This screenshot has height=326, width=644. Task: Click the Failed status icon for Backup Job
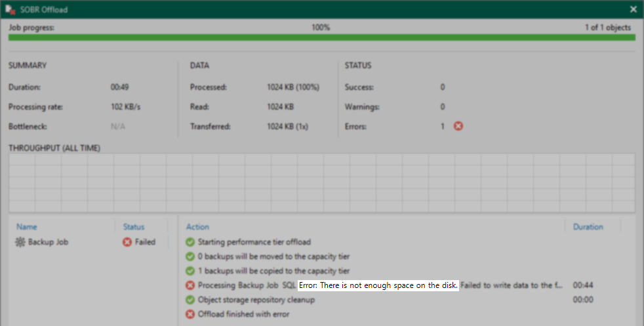(x=127, y=242)
